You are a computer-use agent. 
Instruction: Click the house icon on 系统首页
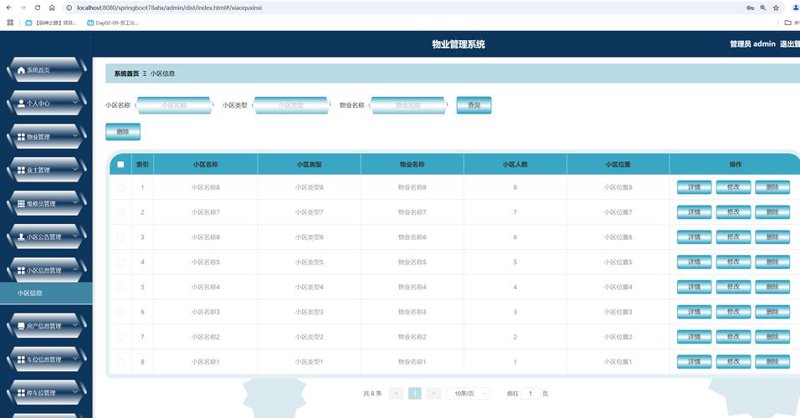coord(21,70)
